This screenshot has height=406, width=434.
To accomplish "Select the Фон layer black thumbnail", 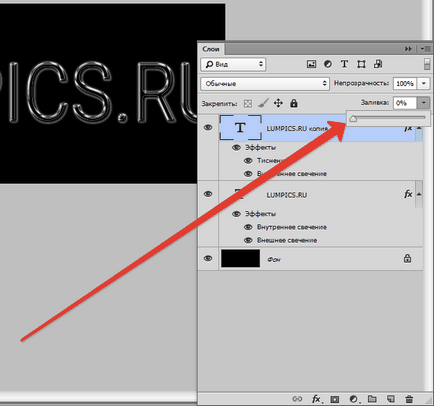I will [x=240, y=258].
